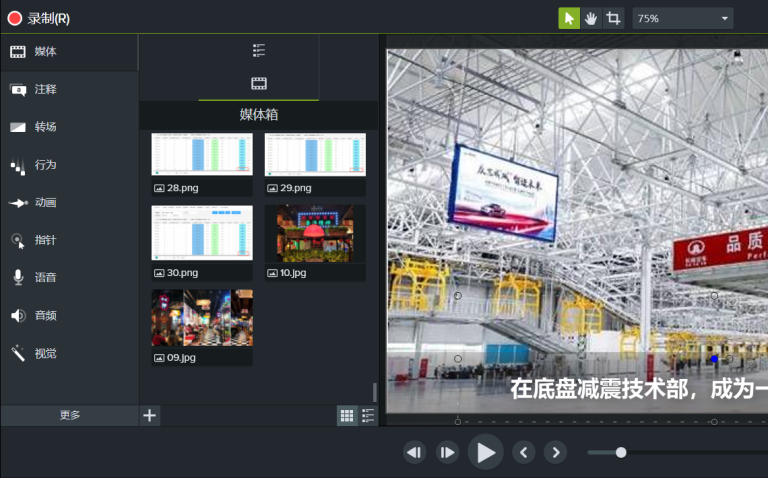This screenshot has width=768, height=478.
Task: Click the playback position slider handle
Action: 621,452
